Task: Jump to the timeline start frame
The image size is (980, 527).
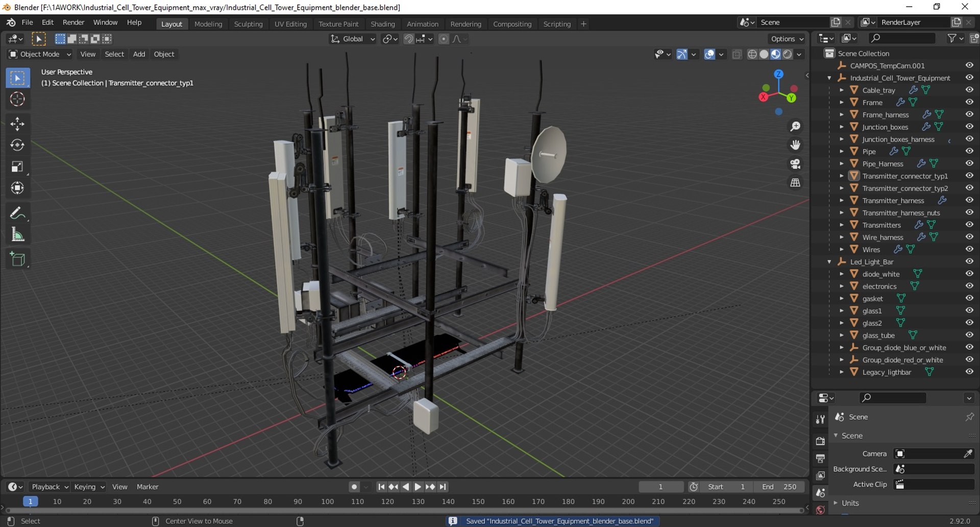Action: click(381, 487)
